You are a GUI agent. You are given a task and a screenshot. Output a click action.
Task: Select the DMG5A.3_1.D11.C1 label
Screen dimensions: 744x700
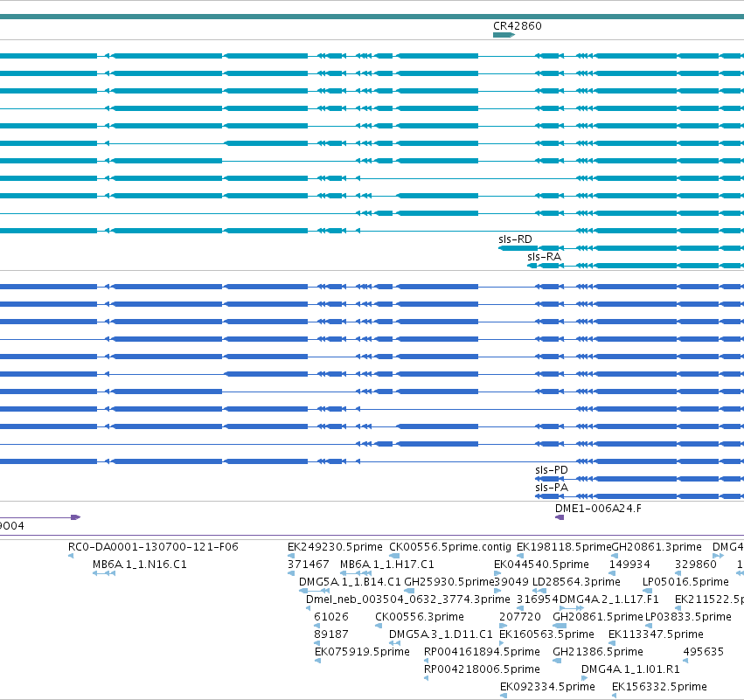441,634
